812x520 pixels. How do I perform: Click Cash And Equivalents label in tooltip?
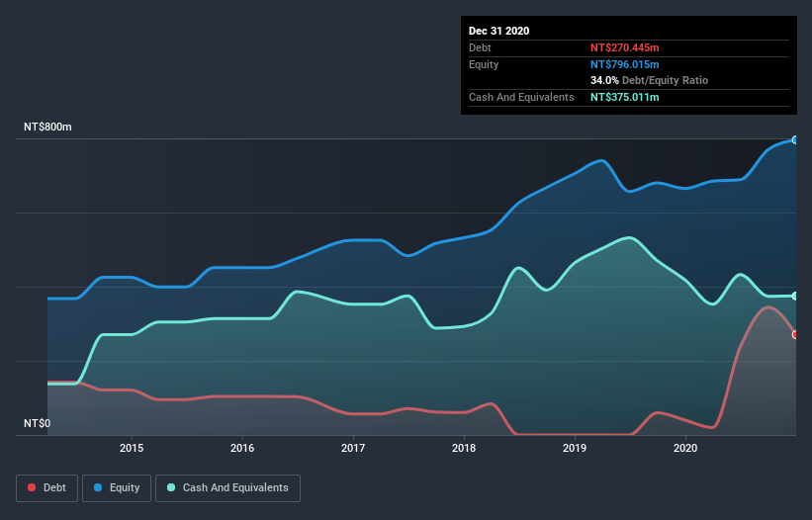coord(521,97)
